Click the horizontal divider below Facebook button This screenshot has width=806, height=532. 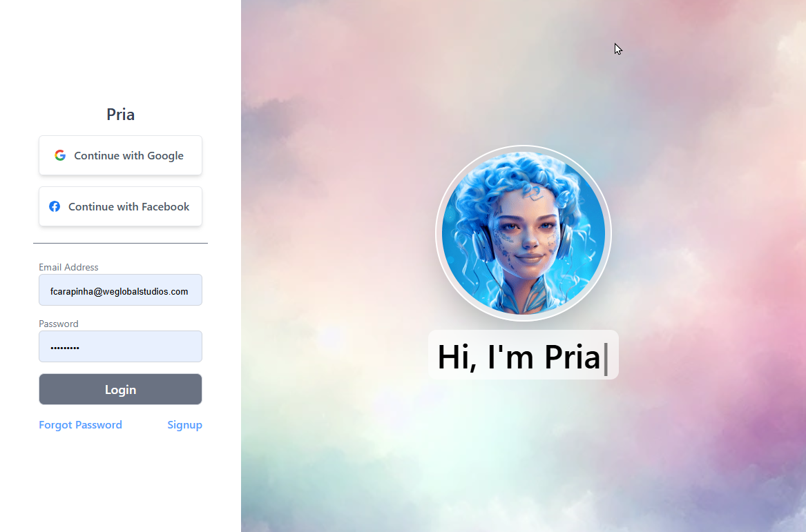point(120,243)
